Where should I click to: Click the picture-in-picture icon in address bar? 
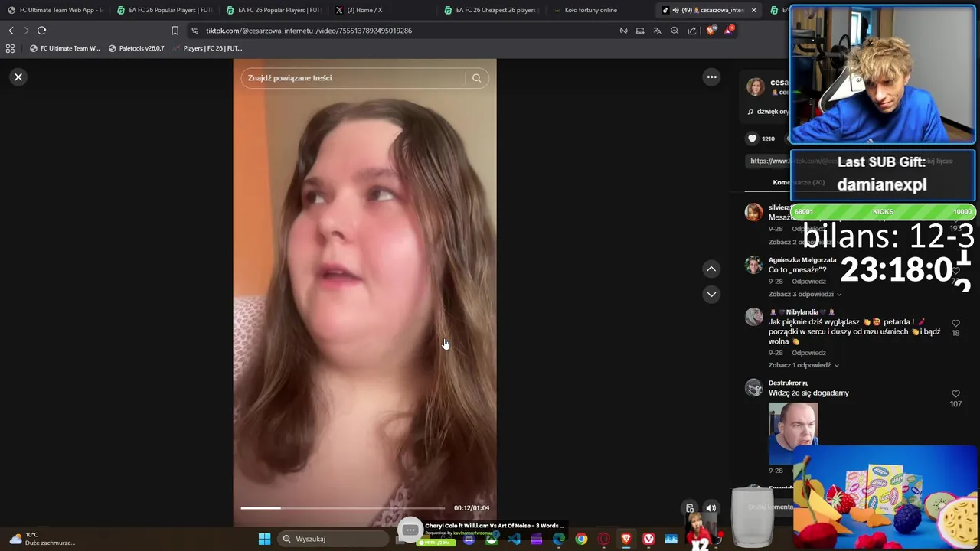(640, 31)
